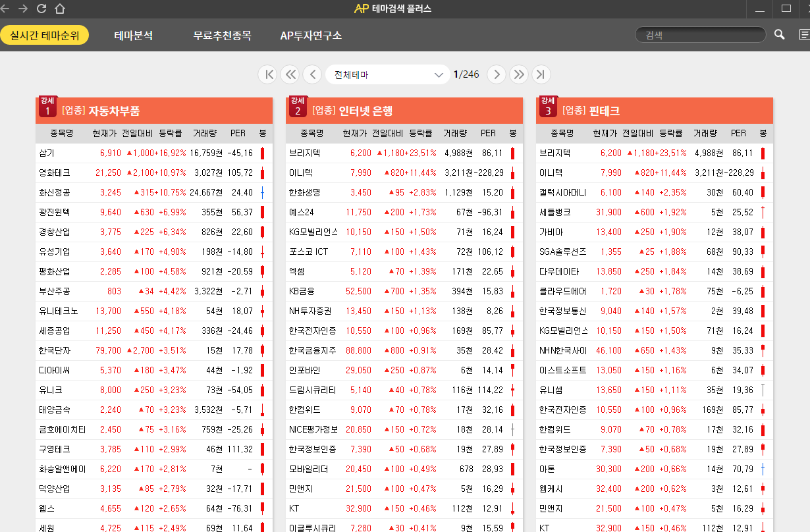The height and width of the screenshot is (532, 810).
Task: Sort 핀테크 card by 종목명 column
Action: tap(562, 134)
